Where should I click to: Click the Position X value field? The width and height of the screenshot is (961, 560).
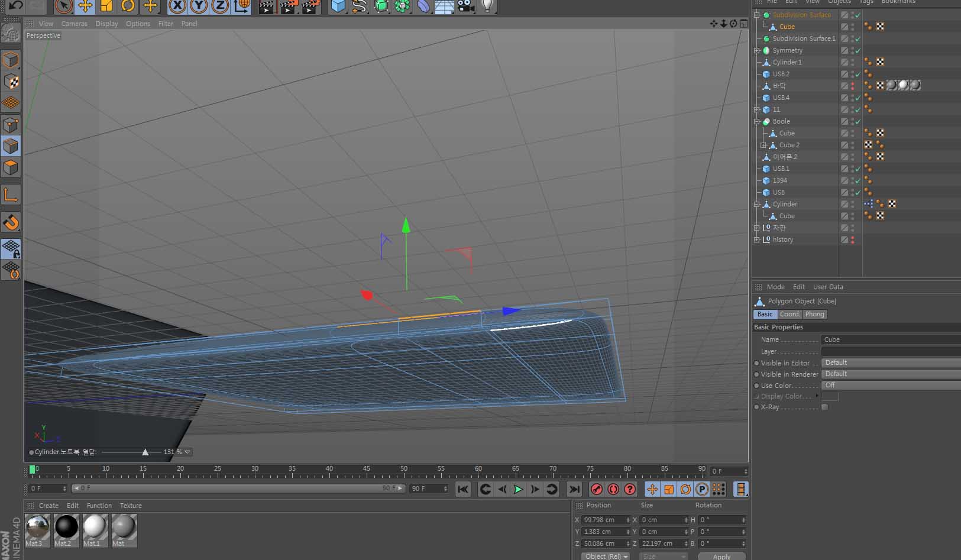coord(606,520)
